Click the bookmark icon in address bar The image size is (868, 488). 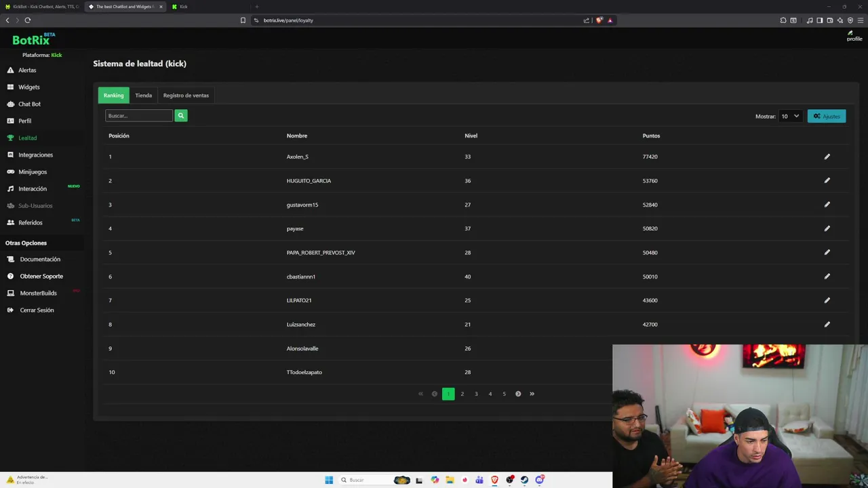click(x=243, y=20)
